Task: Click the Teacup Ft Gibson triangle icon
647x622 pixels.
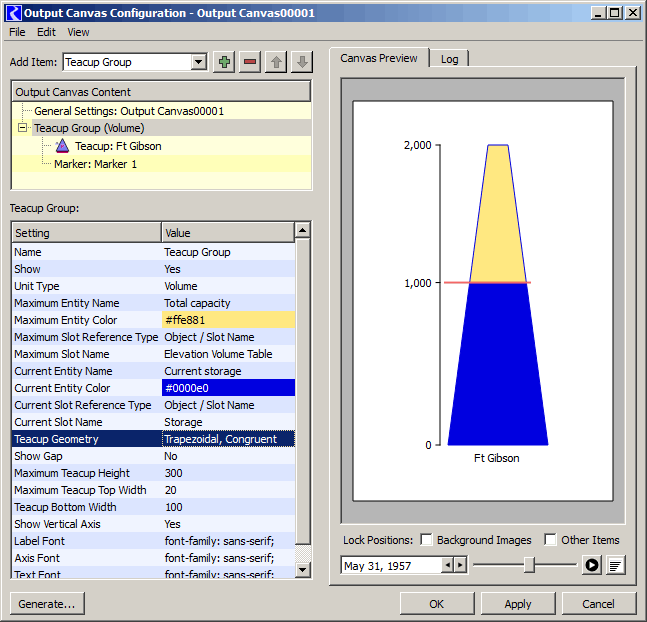Action: pyautogui.click(x=62, y=146)
